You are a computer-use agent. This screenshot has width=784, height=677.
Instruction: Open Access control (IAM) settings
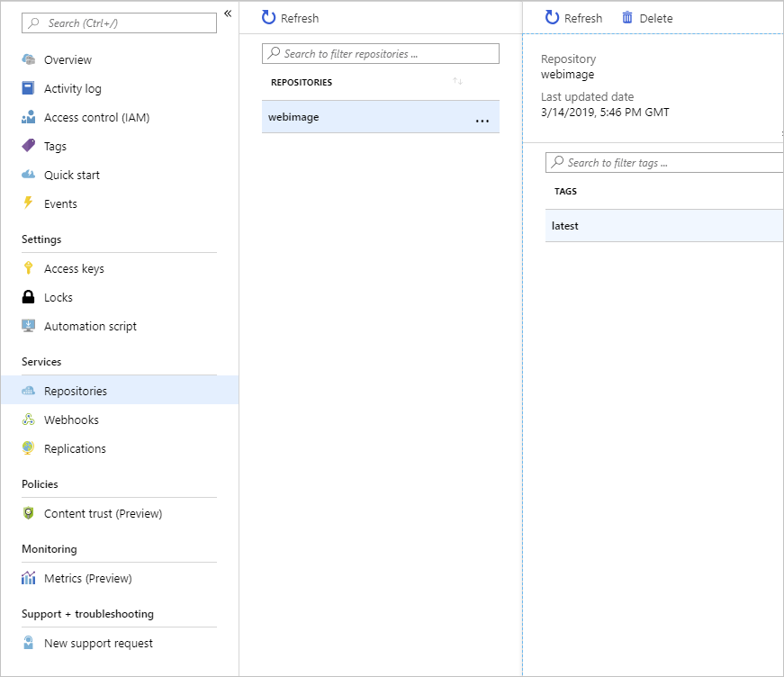[97, 117]
